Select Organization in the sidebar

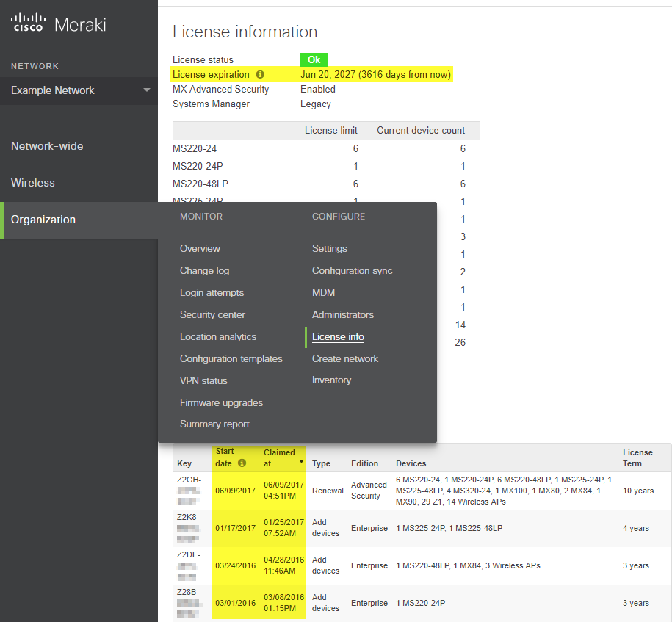click(43, 220)
